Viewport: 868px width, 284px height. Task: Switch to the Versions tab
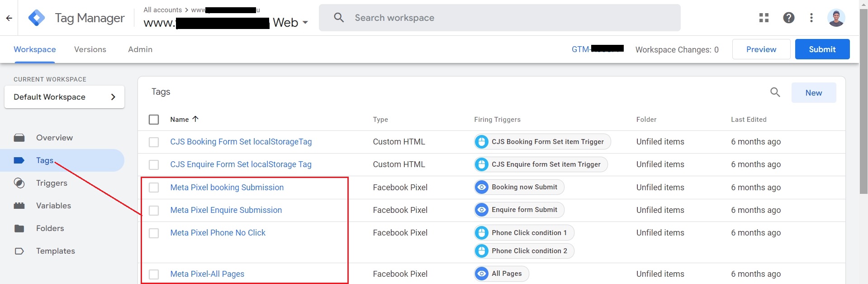tap(90, 49)
